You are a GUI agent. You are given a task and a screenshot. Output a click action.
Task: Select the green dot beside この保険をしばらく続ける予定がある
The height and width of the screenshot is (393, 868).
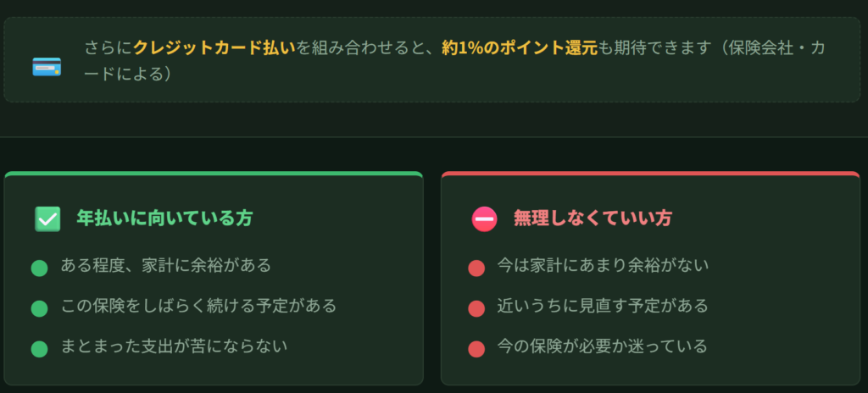click(x=39, y=308)
